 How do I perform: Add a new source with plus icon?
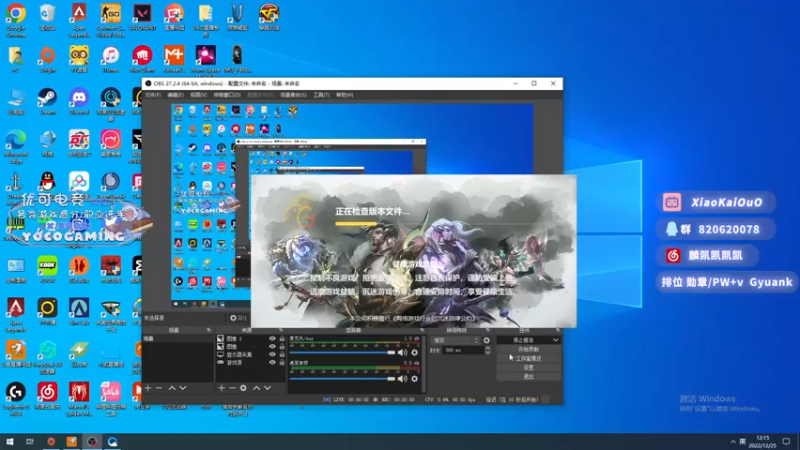click(x=221, y=388)
